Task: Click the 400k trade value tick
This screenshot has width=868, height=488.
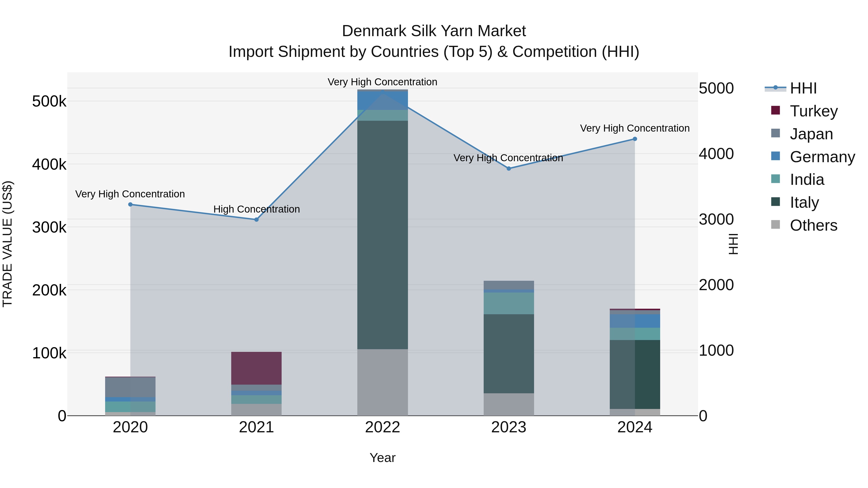Action: point(49,164)
